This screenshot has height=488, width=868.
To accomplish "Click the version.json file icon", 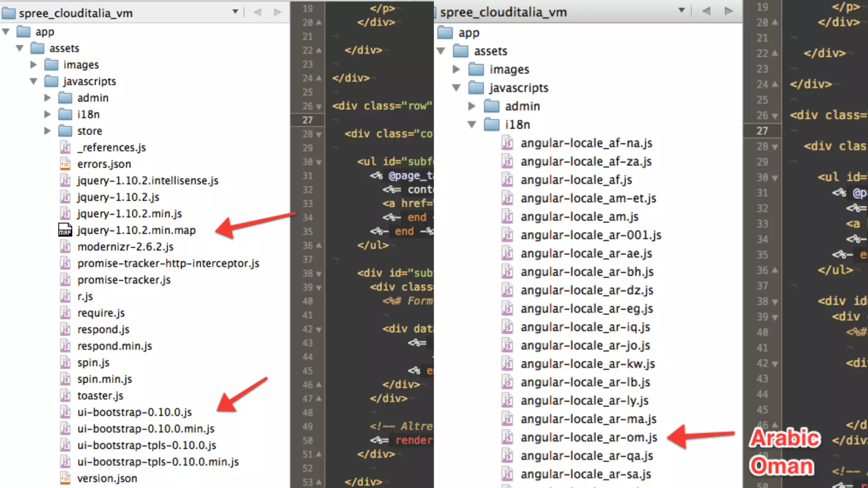I will (65, 478).
